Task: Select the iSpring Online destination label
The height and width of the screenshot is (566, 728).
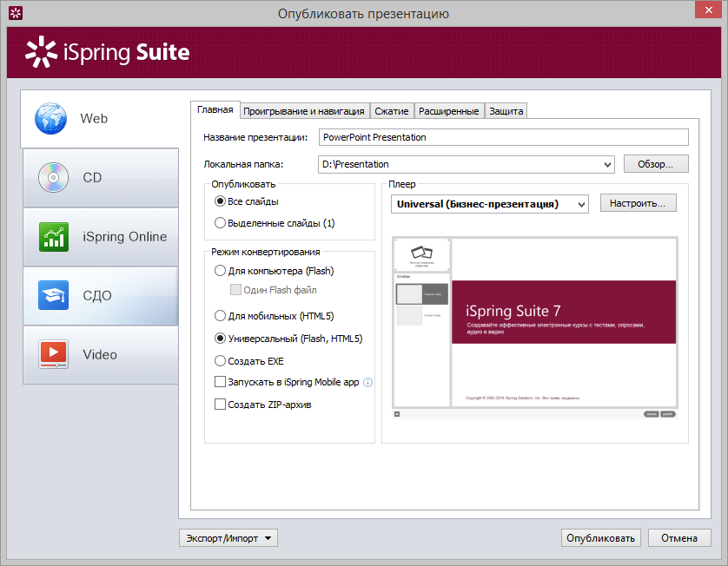Action: coord(124,237)
